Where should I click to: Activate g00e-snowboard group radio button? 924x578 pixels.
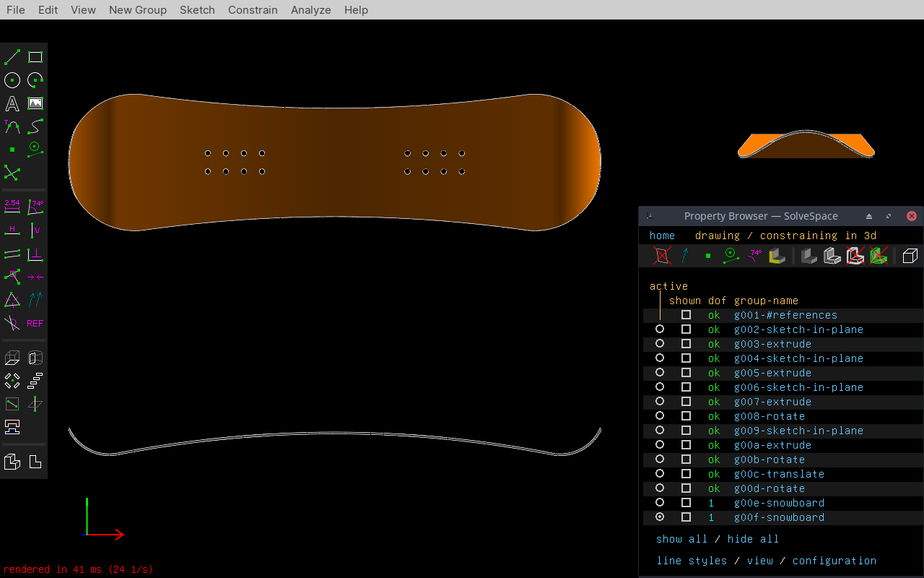point(660,503)
